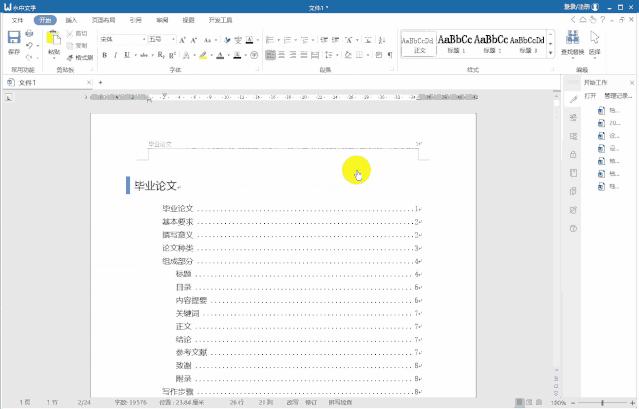Toggle 拼写检查 spell check in status bar
This screenshot has width=639, height=409.
point(340,402)
